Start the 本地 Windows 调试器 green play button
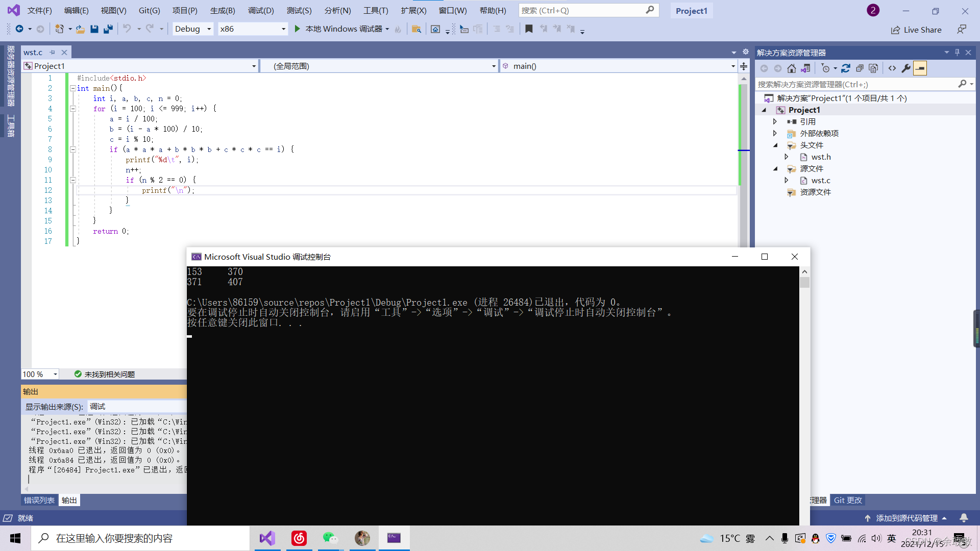980x551 pixels. pos(298,29)
